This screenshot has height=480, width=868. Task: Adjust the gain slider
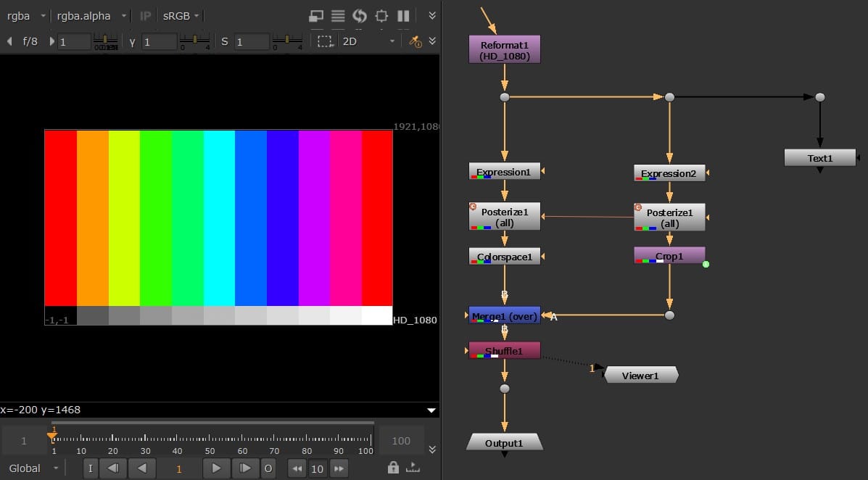[x=105, y=41]
